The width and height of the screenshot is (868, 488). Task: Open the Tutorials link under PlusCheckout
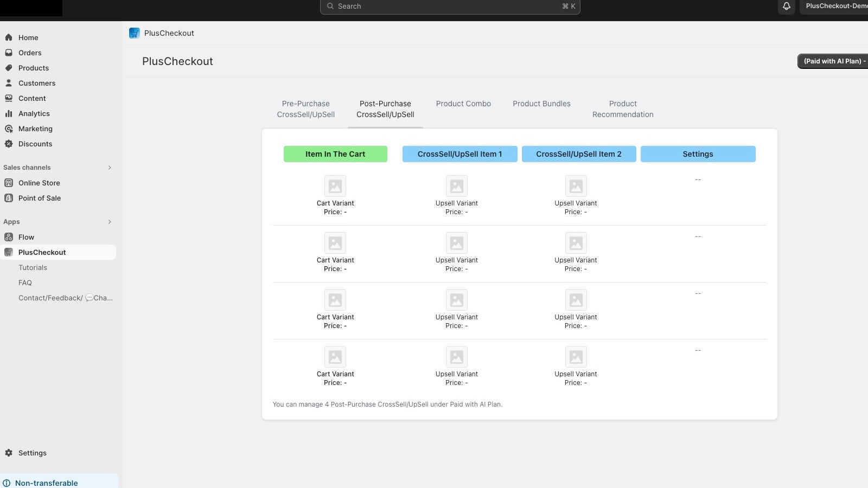[33, 267]
